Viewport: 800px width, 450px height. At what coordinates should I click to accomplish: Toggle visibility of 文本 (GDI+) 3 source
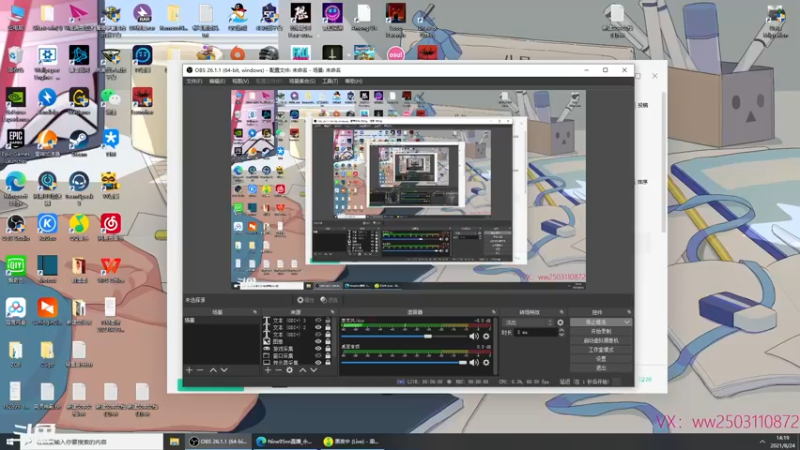[318, 320]
